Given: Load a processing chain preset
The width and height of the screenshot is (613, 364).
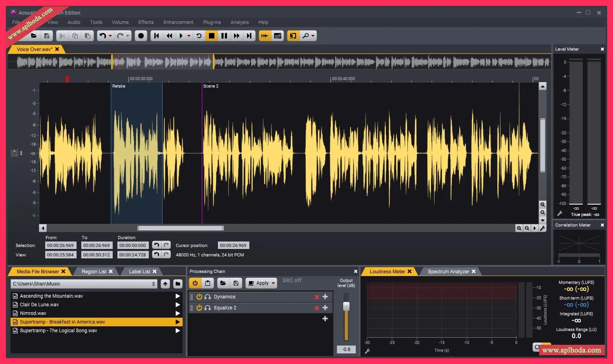Looking at the screenshot, I should [223, 283].
